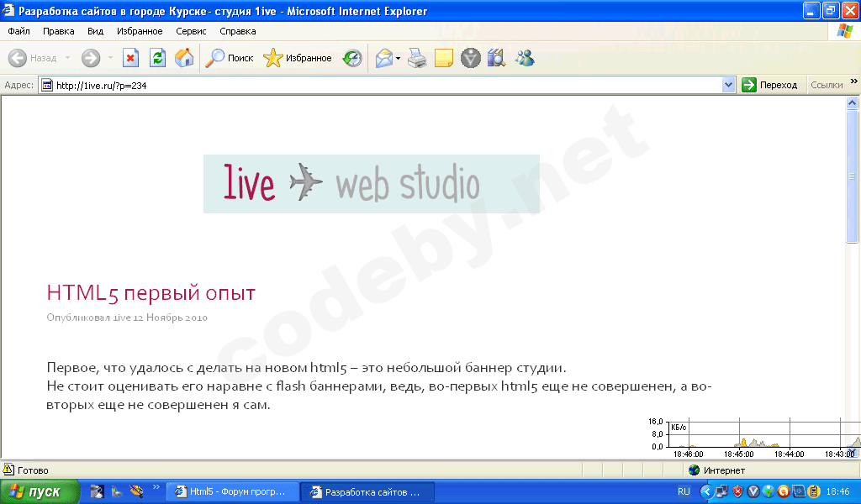Switch to Html5 - Форум taskbar window

click(234, 491)
